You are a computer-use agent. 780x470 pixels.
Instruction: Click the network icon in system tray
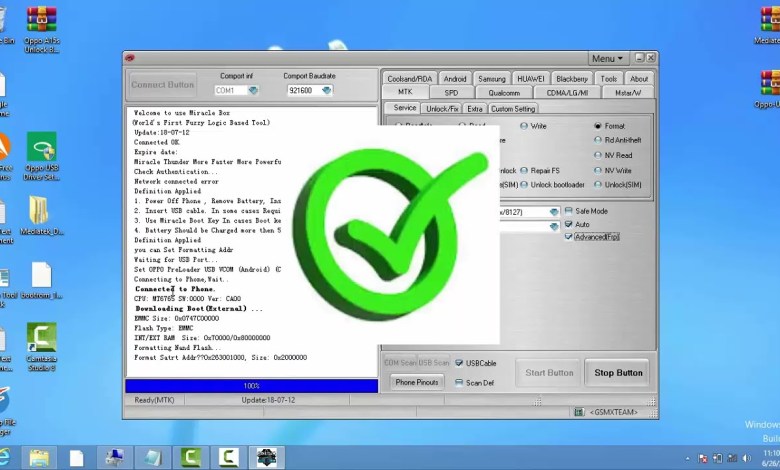pos(732,458)
